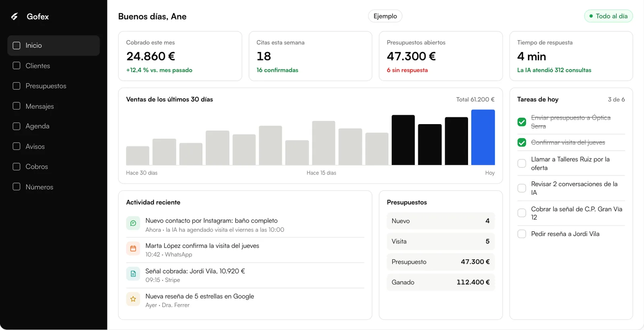The height and width of the screenshot is (330, 644).
Task: Click the Gofex brand name
Action: tap(38, 17)
